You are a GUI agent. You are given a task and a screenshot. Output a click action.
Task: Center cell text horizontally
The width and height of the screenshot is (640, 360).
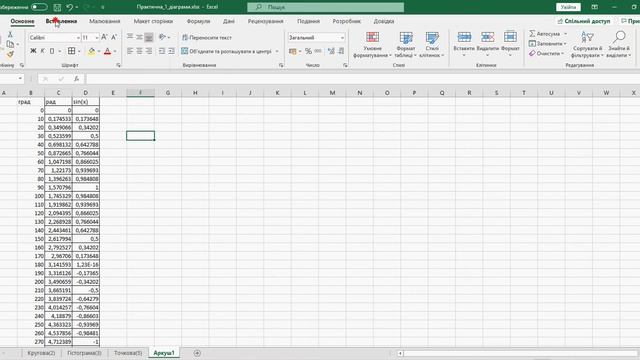[139, 51]
